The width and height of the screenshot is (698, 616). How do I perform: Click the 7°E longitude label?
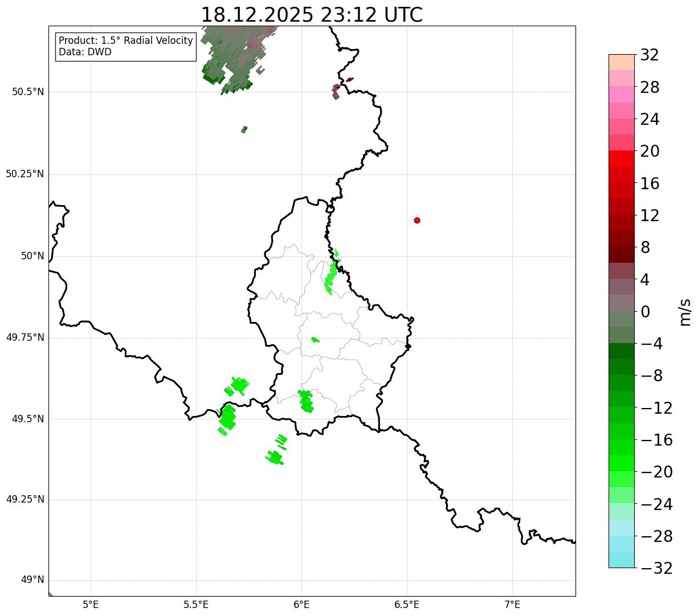[513, 605]
